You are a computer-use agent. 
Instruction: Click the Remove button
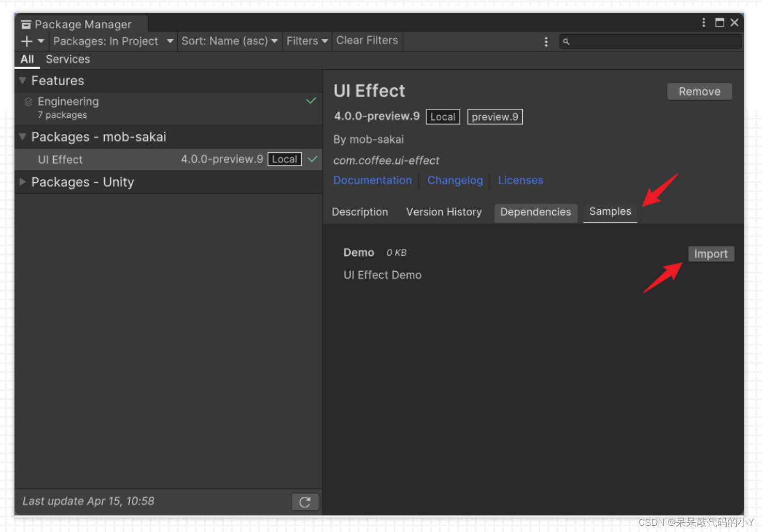[x=699, y=91]
